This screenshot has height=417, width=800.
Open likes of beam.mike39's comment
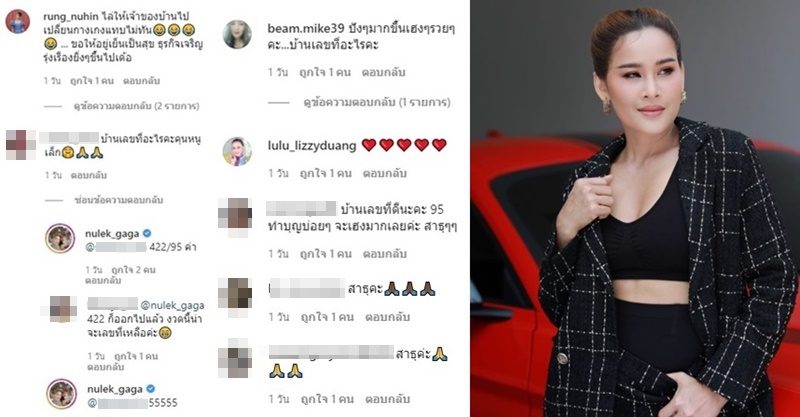click(325, 72)
